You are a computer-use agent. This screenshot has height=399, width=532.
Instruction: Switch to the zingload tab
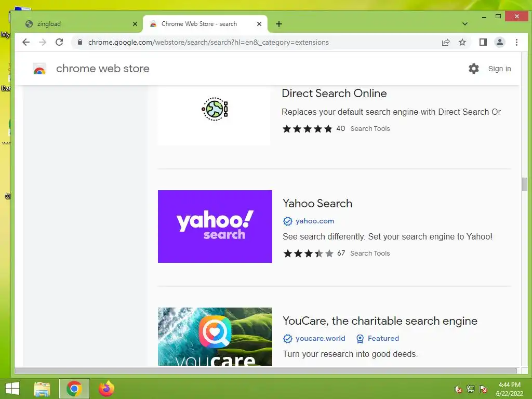78,24
